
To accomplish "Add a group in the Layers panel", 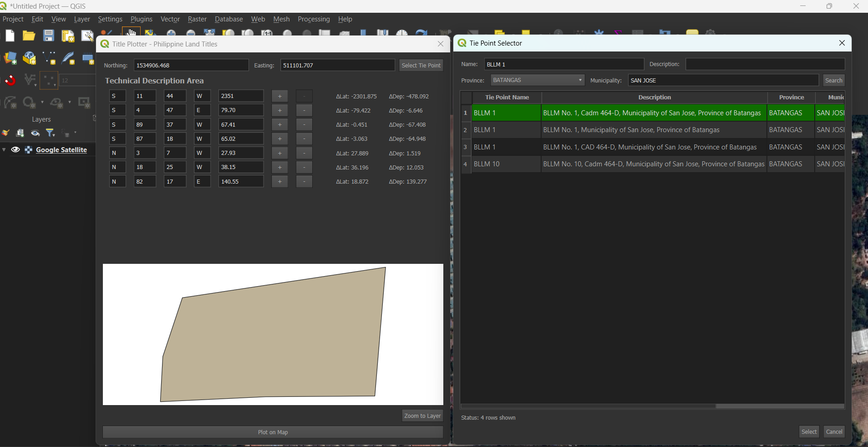I will [20, 133].
